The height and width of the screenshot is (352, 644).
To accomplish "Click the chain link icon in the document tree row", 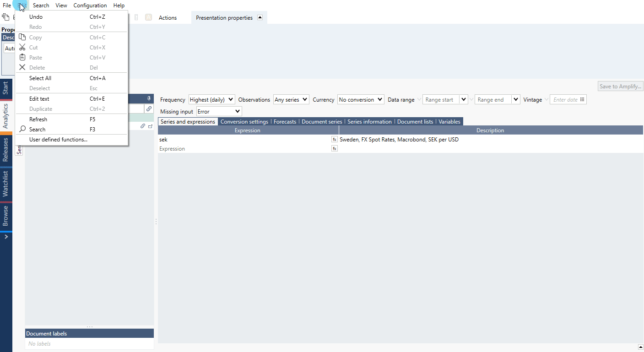I will (x=143, y=126).
